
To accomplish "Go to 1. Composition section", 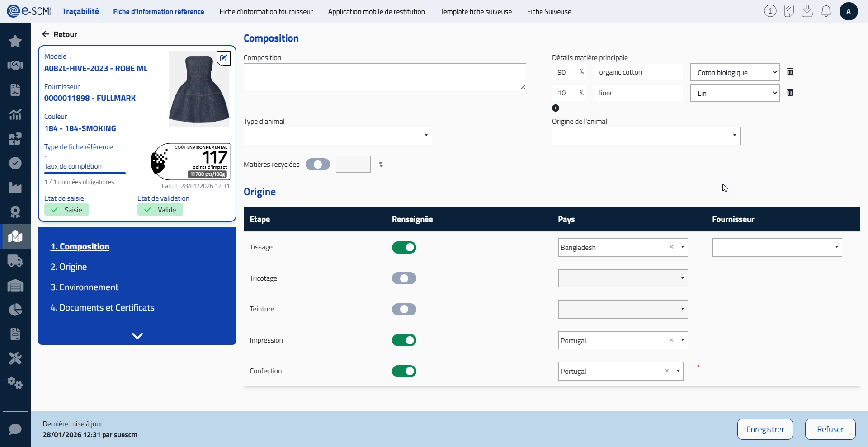I will (80, 246).
